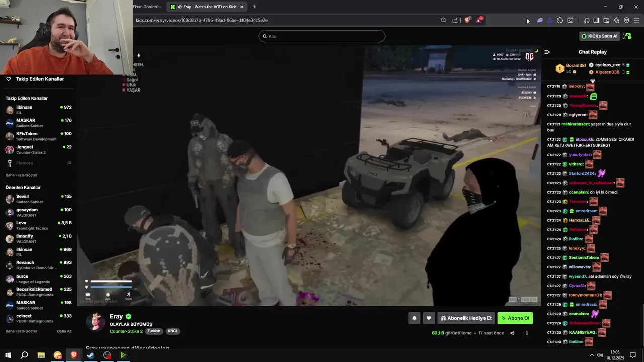Open a new browser tab with plus

(254, 7)
